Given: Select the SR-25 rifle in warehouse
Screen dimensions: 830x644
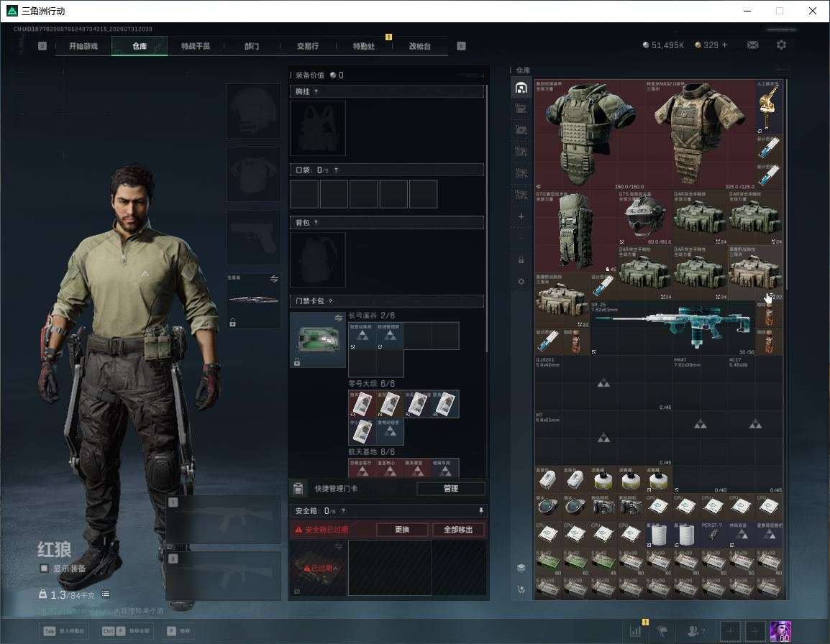Looking at the screenshot, I should 672,328.
